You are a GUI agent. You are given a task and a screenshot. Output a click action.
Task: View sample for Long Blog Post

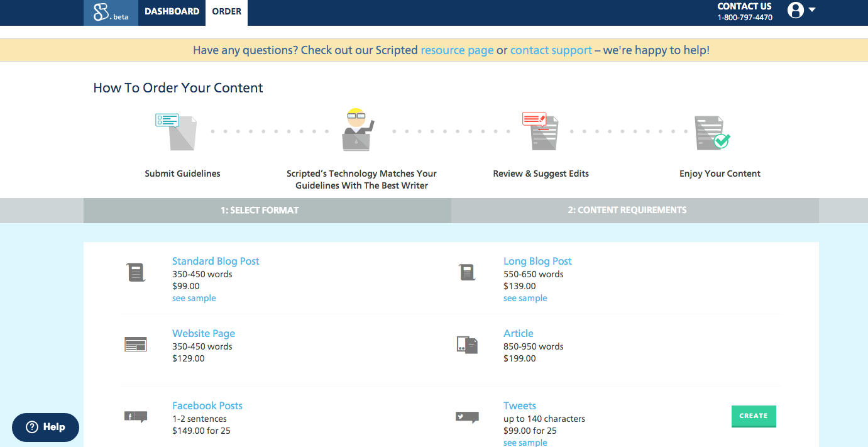525,298
